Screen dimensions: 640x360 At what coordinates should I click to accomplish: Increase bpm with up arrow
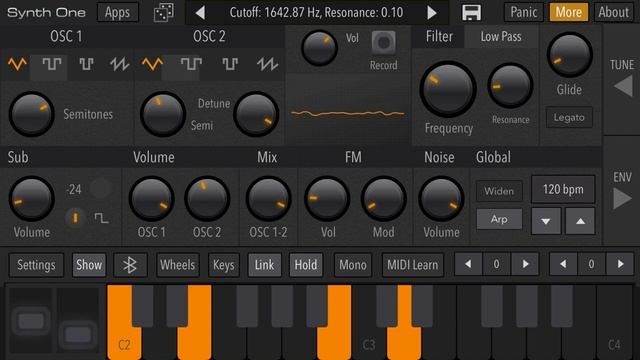click(580, 221)
